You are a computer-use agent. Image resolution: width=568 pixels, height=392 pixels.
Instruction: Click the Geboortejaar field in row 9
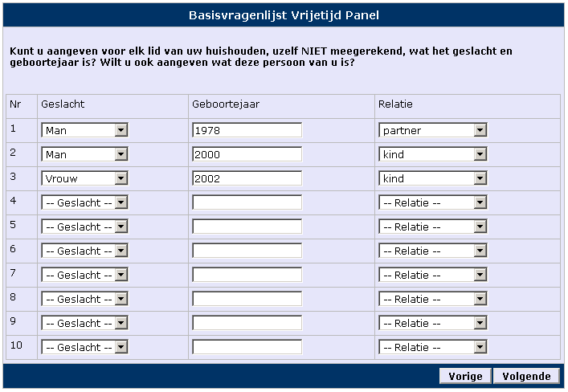(x=247, y=323)
